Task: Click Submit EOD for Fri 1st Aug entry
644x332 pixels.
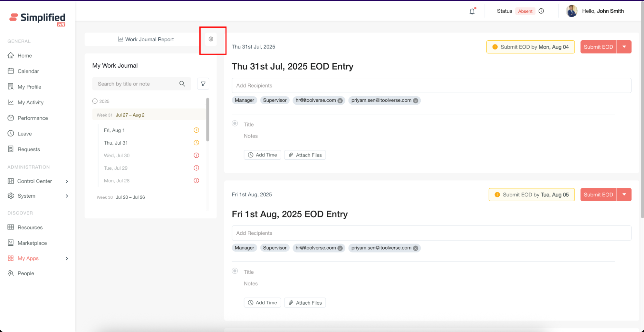Action: tap(598, 194)
